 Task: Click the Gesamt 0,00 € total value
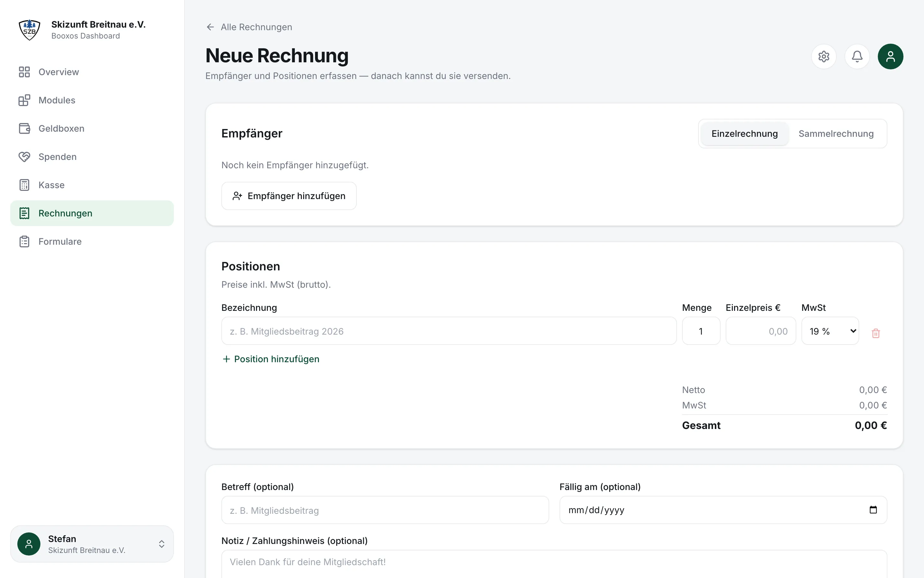click(x=870, y=425)
